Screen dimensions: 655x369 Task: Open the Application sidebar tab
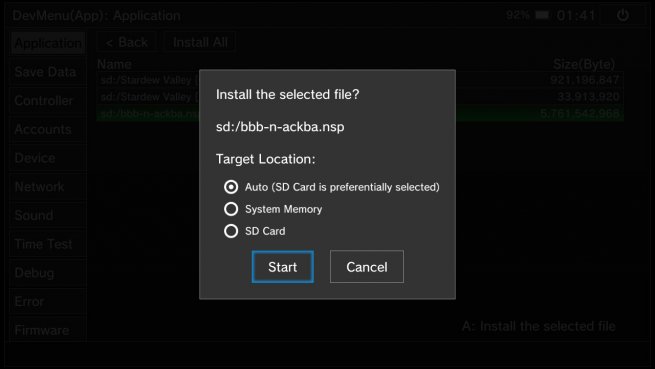pos(48,43)
